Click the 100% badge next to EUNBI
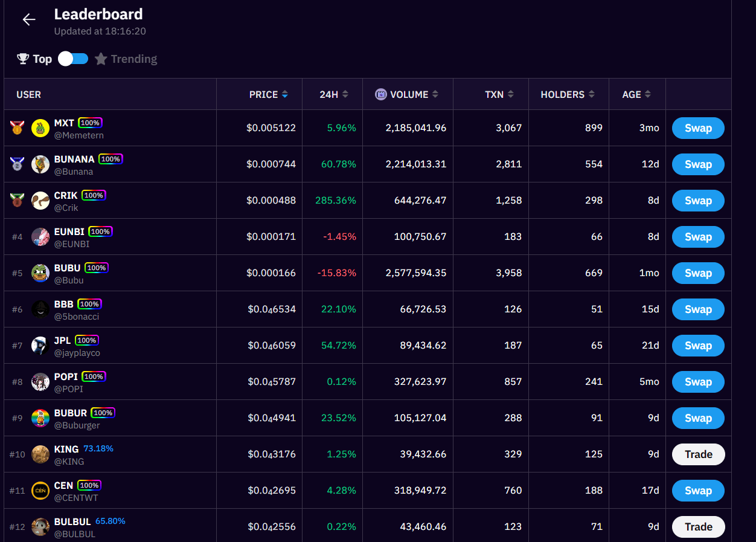This screenshot has height=542, width=756. pos(100,231)
